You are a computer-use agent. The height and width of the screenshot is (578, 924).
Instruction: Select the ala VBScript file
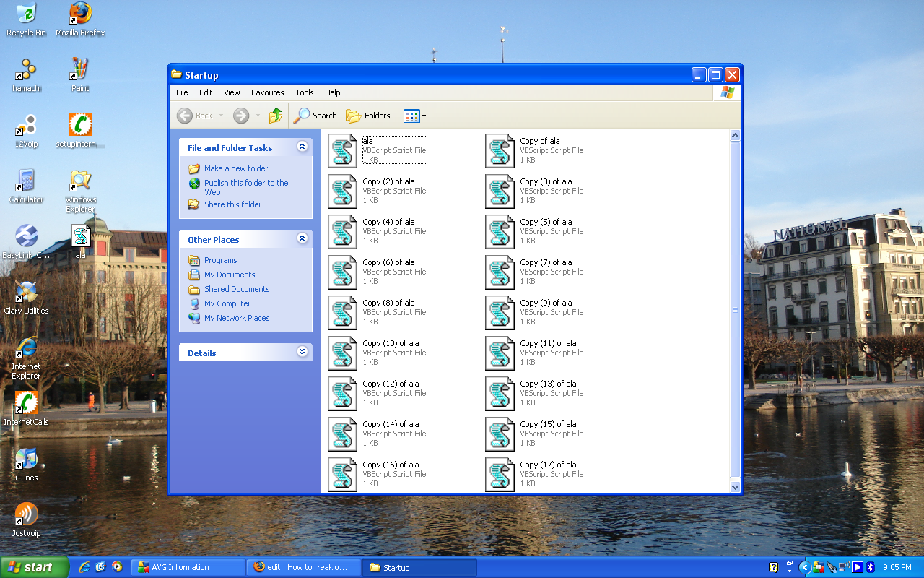378,150
